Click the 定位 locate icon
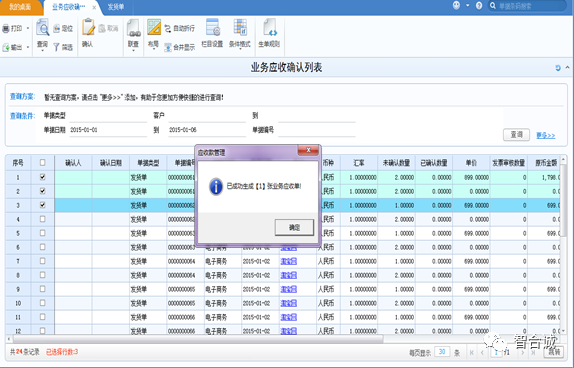The image size is (574, 368). [x=57, y=28]
